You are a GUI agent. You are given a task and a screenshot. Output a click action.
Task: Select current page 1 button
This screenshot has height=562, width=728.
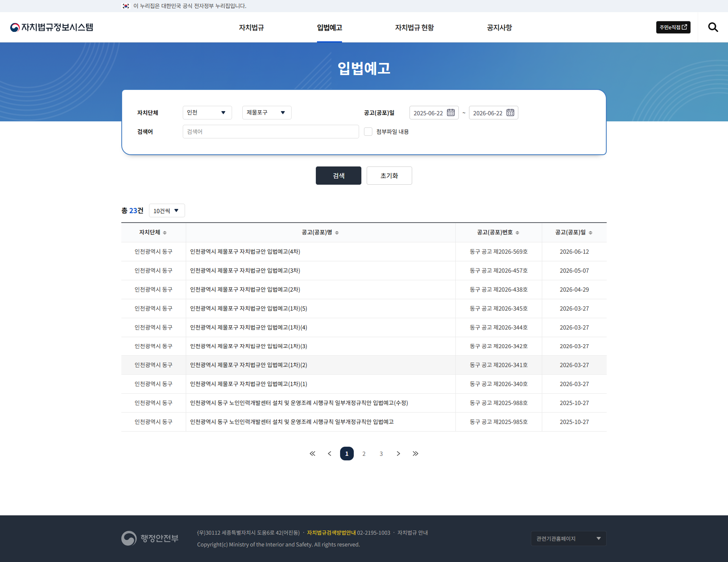click(347, 454)
